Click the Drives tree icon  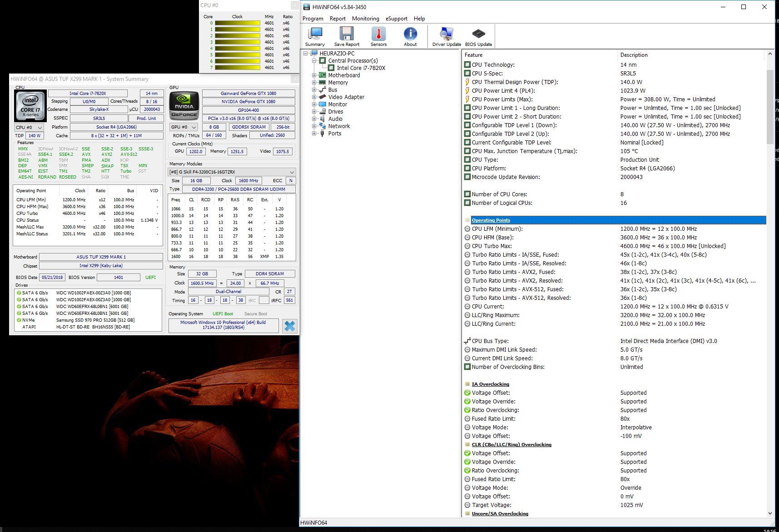[323, 111]
